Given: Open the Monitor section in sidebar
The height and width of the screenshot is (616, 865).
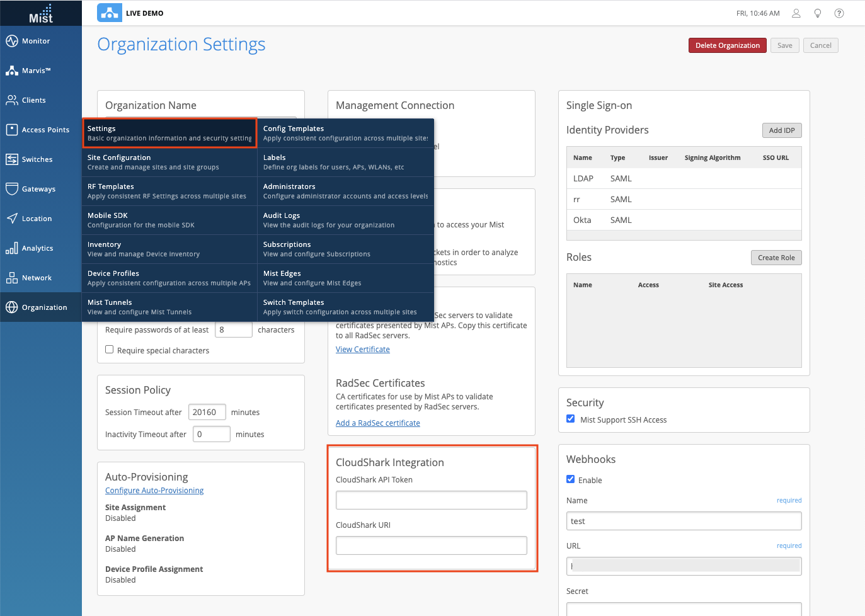Looking at the screenshot, I should (36, 41).
